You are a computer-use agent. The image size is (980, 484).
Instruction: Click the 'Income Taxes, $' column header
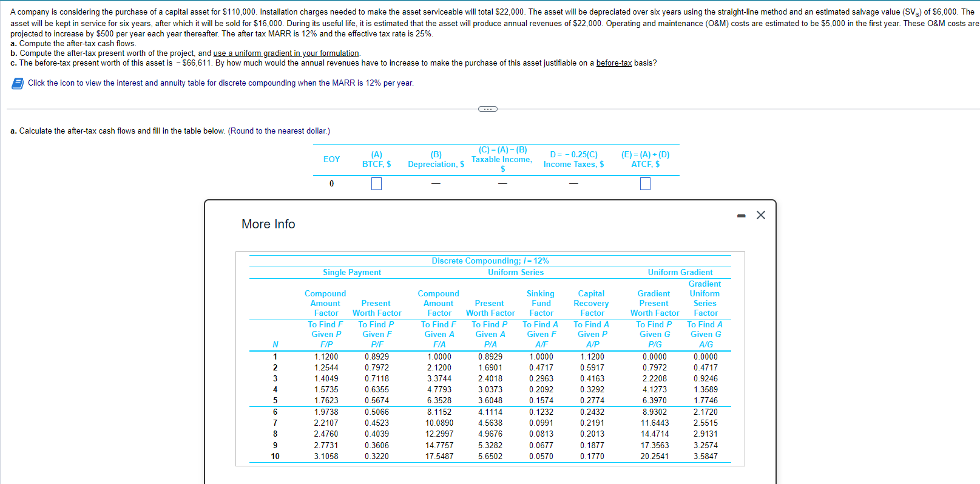pyautogui.click(x=574, y=159)
